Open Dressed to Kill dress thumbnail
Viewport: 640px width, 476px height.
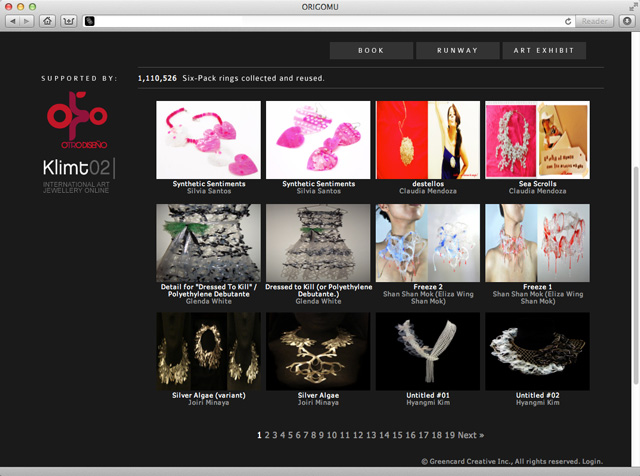pyautogui.click(x=318, y=243)
